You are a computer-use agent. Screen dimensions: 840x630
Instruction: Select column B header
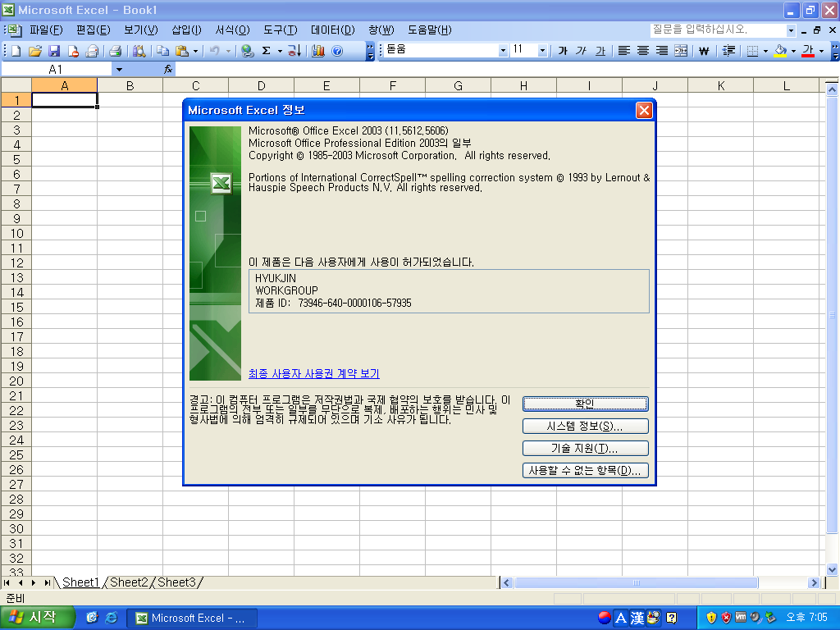tap(130, 85)
